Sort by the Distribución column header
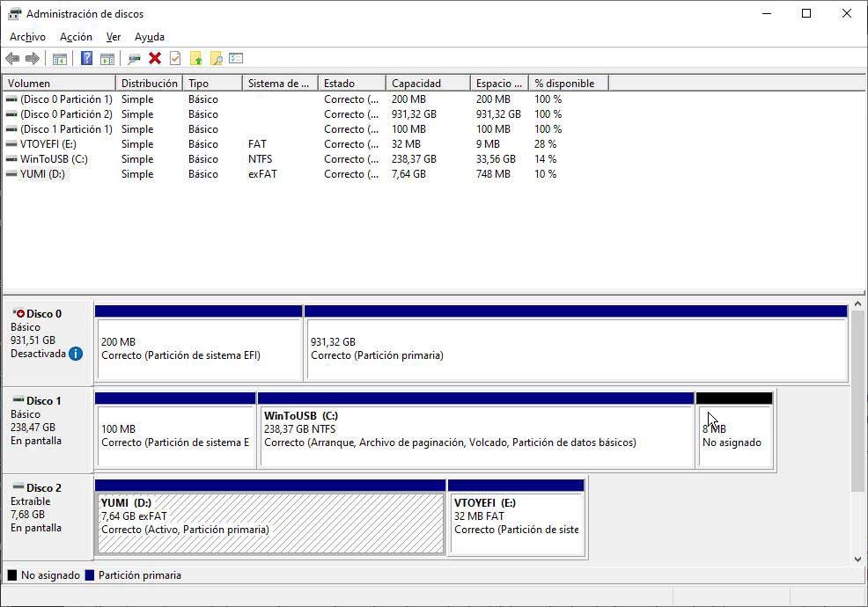The width and height of the screenshot is (868, 607). (149, 83)
